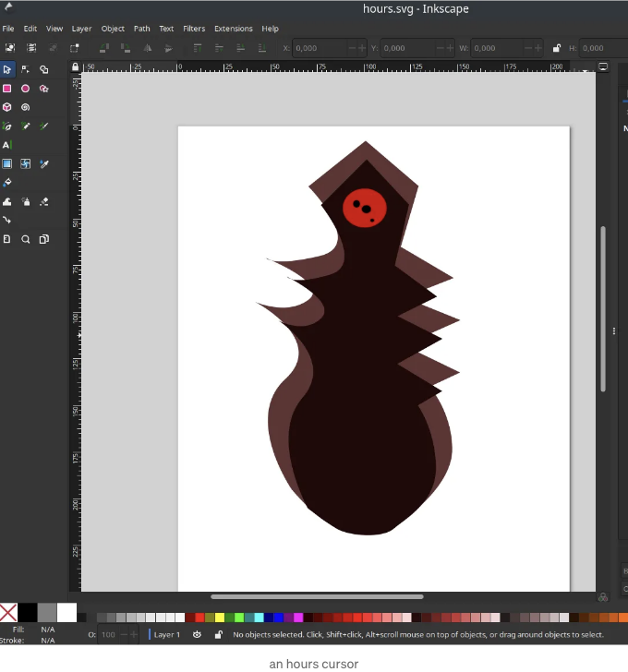Viewport: 628px width, 672px height.
Task: Flip selection vertically
Action: click(168, 48)
